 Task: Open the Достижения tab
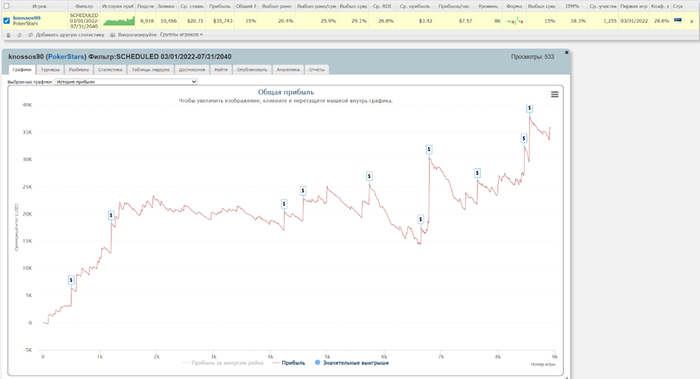pyautogui.click(x=192, y=70)
